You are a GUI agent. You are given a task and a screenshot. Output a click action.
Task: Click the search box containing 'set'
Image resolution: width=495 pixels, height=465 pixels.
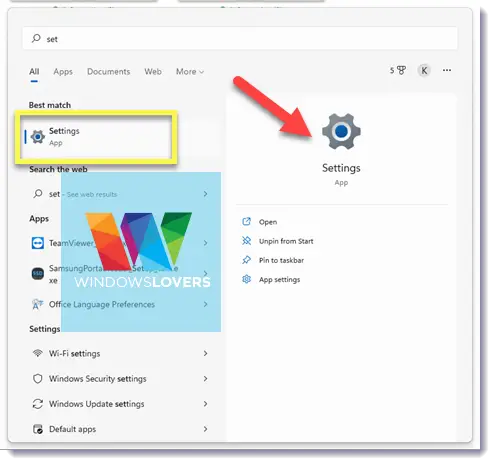(240, 39)
